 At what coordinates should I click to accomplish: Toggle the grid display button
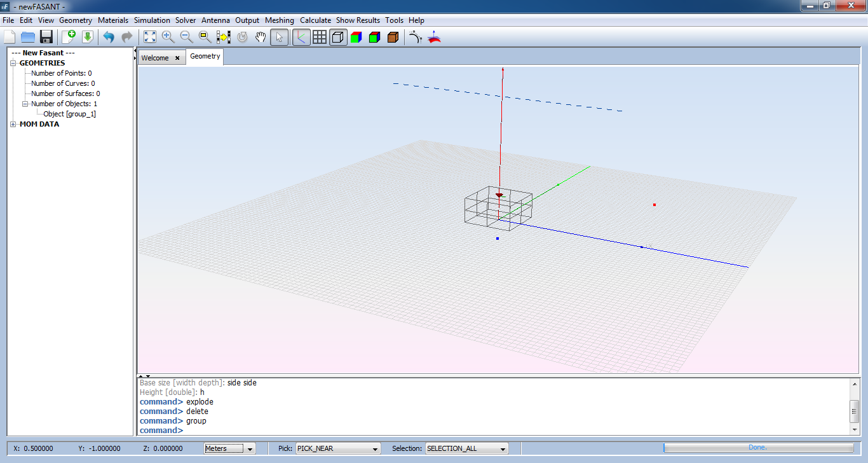point(320,37)
